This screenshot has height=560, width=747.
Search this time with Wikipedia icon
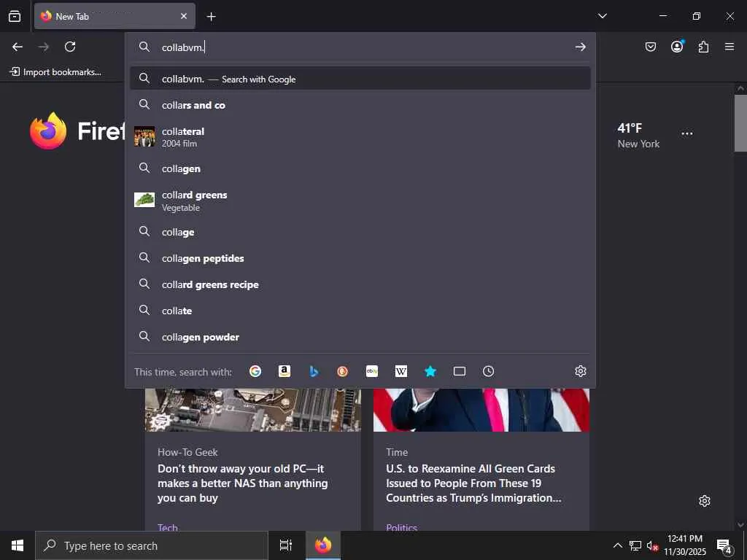pos(401,371)
